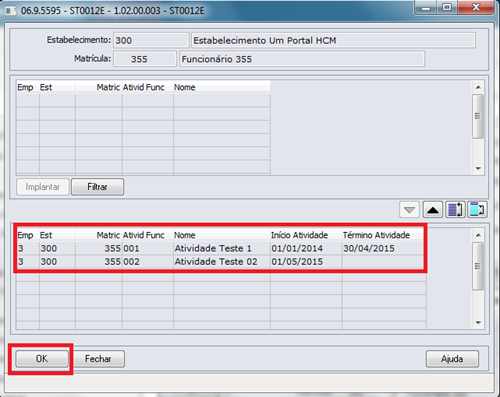Click Matric header in upper grid
Viewport: 500px width, 397px height.
click(x=99, y=87)
